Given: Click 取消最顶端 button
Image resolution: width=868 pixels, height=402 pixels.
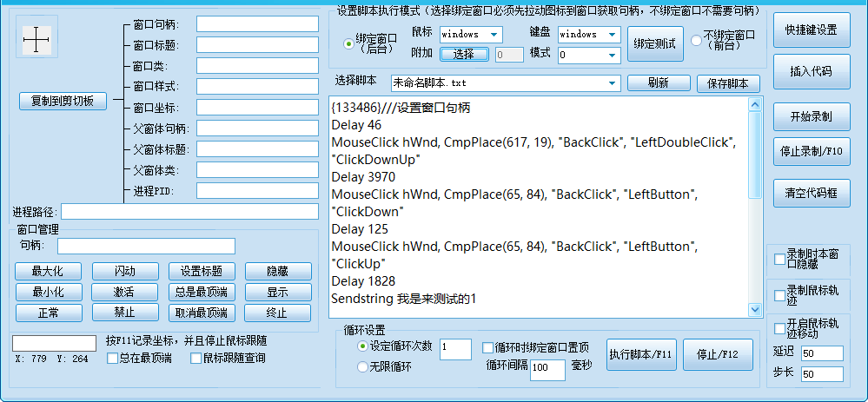Looking at the screenshot, I should (202, 313).
